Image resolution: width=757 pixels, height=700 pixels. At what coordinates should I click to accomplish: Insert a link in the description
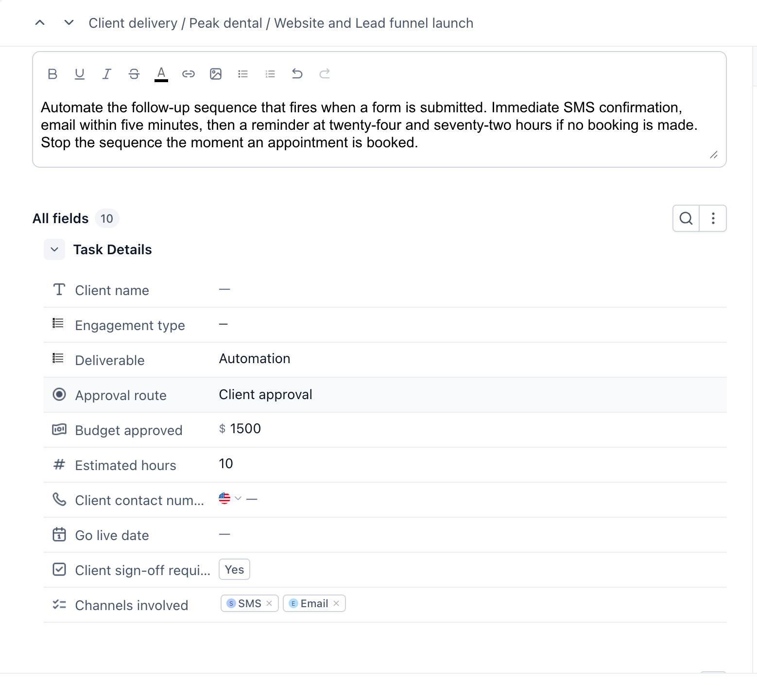coord(189,74)
